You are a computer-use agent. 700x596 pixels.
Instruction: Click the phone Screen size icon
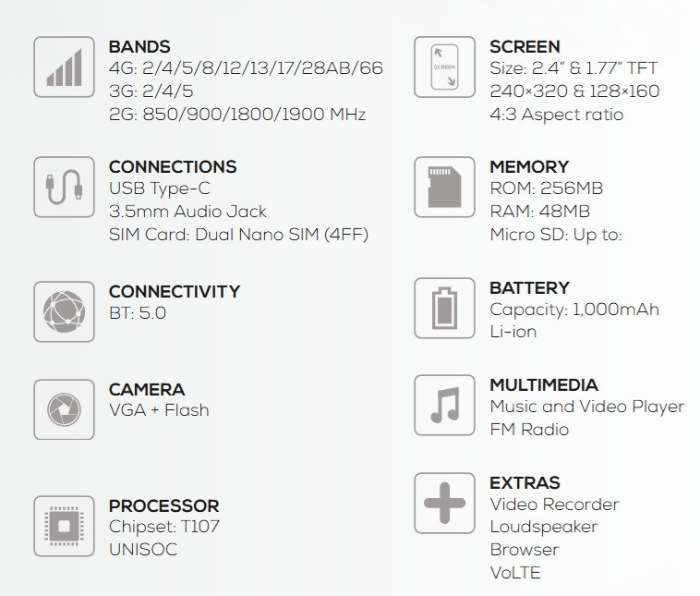point(444,66)
